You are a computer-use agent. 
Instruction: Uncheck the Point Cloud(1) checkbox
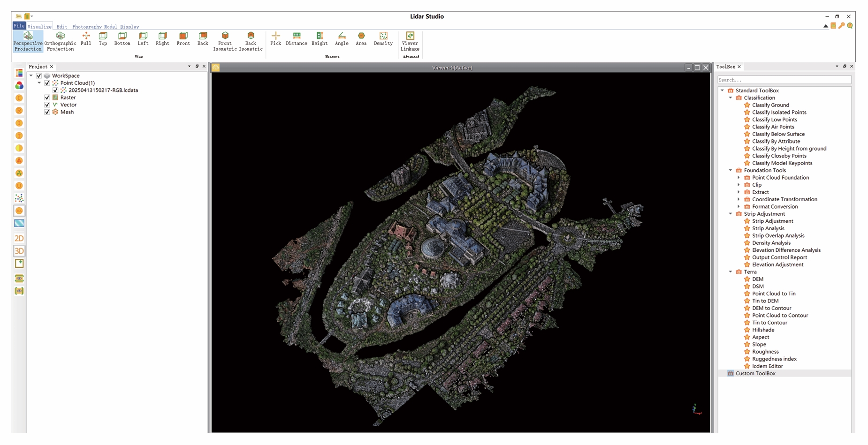pos(47,83)
